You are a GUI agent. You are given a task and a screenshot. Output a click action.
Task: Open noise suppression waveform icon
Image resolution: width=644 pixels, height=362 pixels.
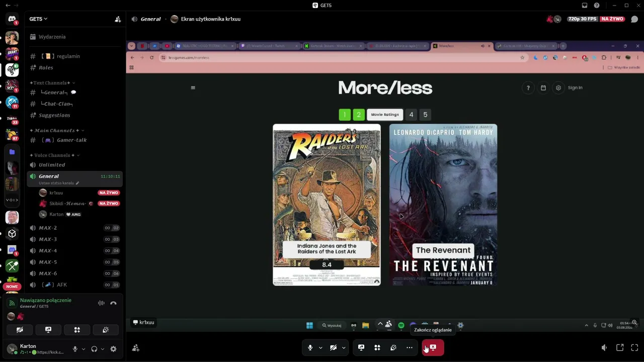pos(101,303)
